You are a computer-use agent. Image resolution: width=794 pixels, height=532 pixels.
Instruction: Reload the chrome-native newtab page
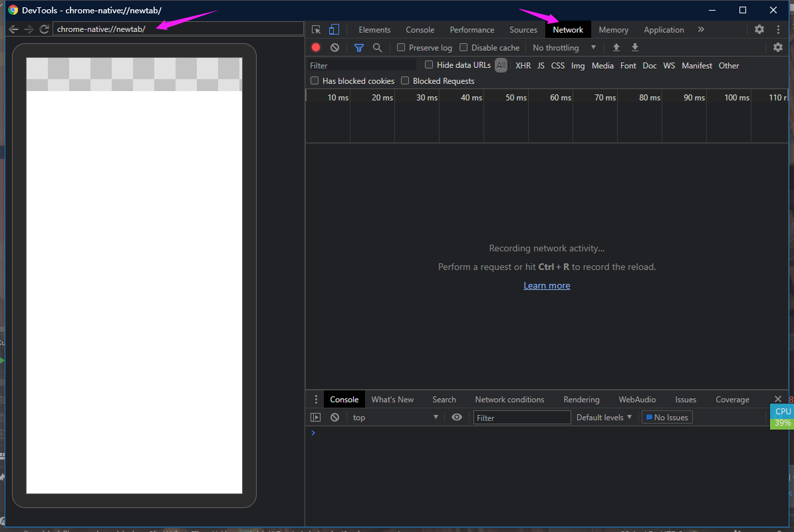(x=44, y=29)
